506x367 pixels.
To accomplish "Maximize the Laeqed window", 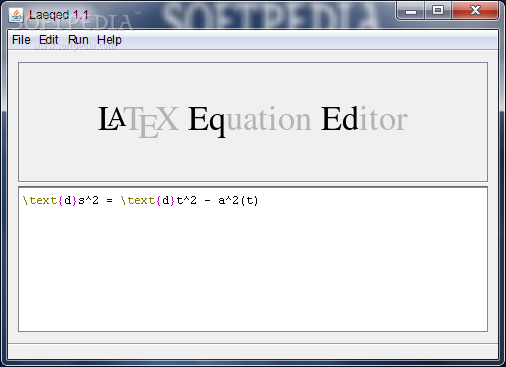I will pos(438,11).
